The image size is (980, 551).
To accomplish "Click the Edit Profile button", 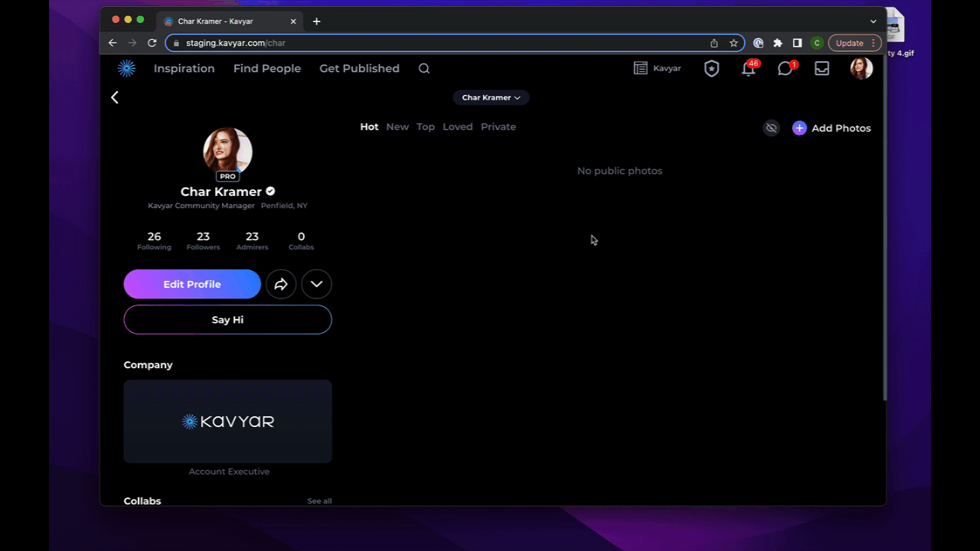I will (x=192, y=284).
